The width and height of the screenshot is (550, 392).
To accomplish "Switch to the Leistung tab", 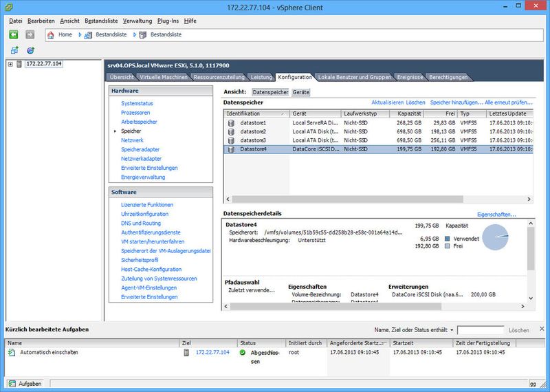I will point(261,77).
